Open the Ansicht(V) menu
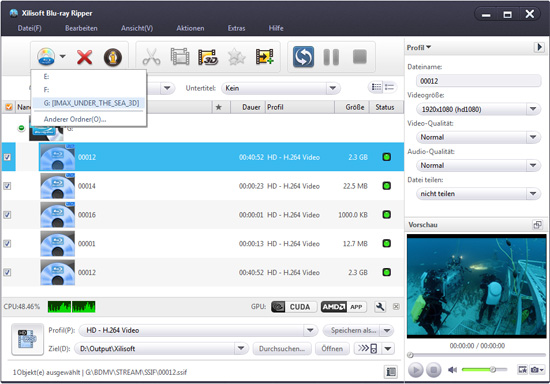This screenshot has height=384, width=550. coord(137,28)
